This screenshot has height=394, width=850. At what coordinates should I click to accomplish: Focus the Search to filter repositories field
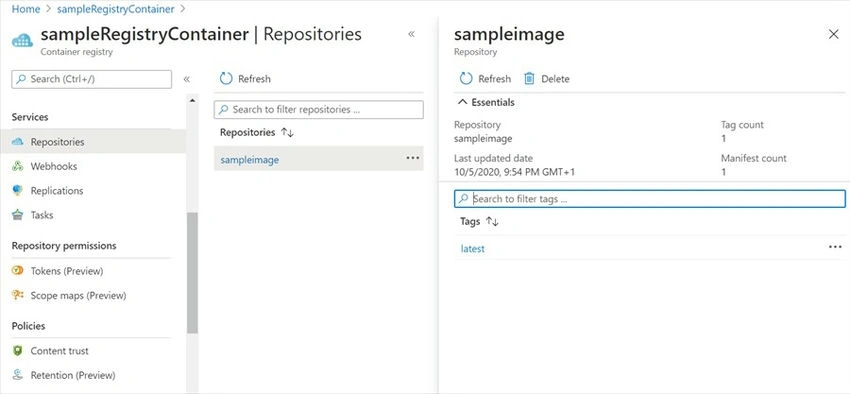(x=319, y=109)
